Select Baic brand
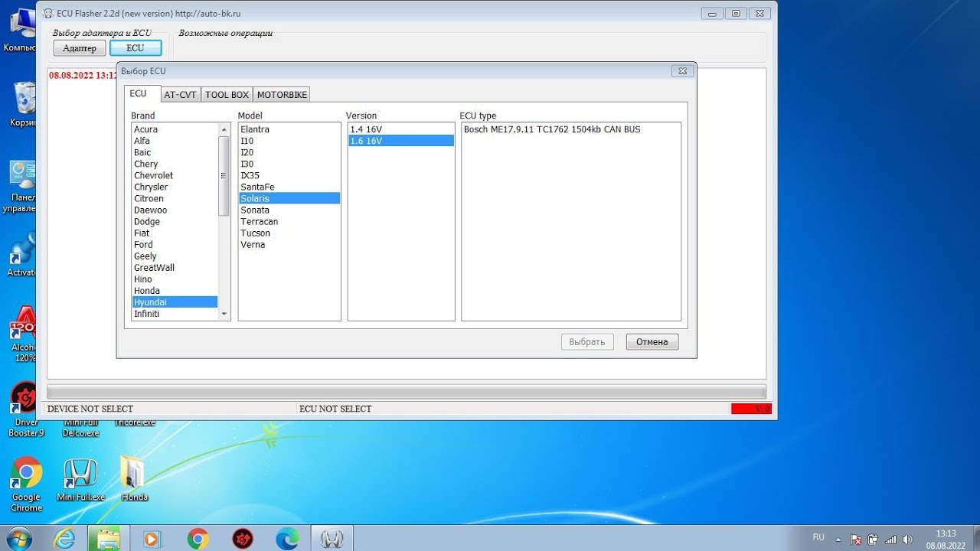Image resolution: width=980 pixels, height=551 pixels. pos(175,152)
